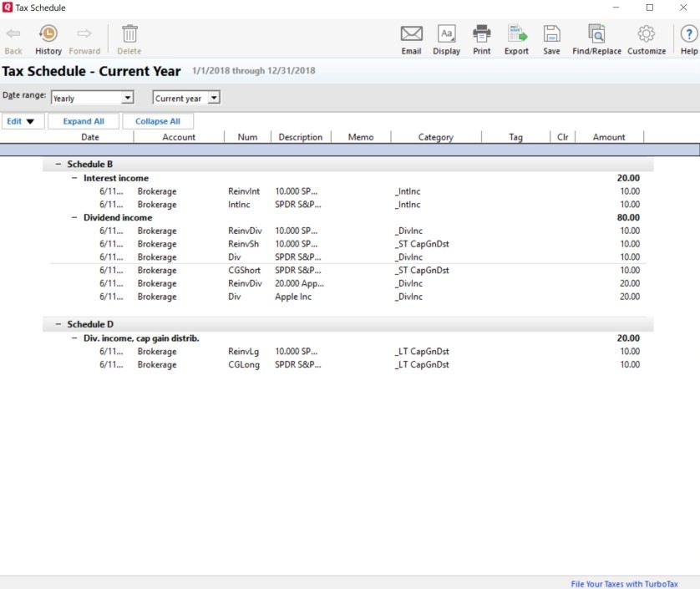
Task: Open the Edit dropdown menu
Action: [22, 121]
